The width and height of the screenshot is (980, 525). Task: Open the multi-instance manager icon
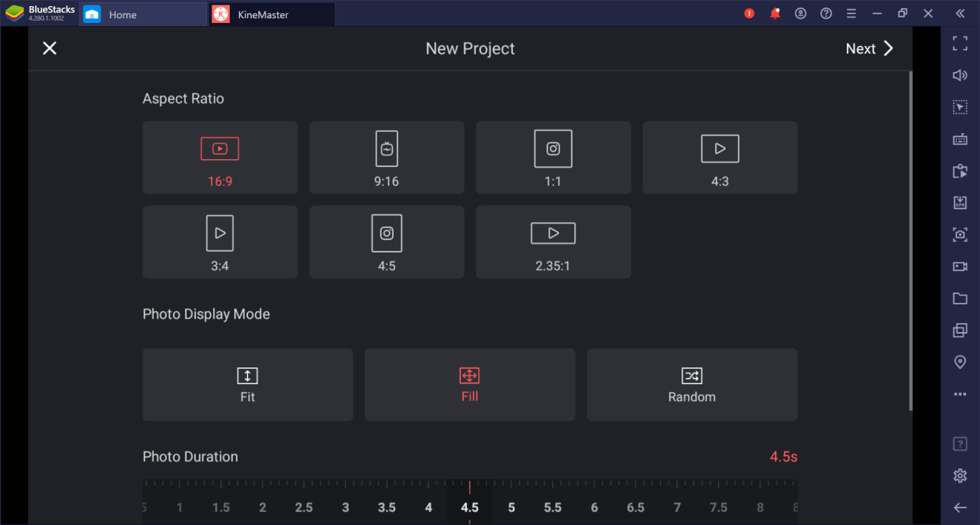click(960, 331)
